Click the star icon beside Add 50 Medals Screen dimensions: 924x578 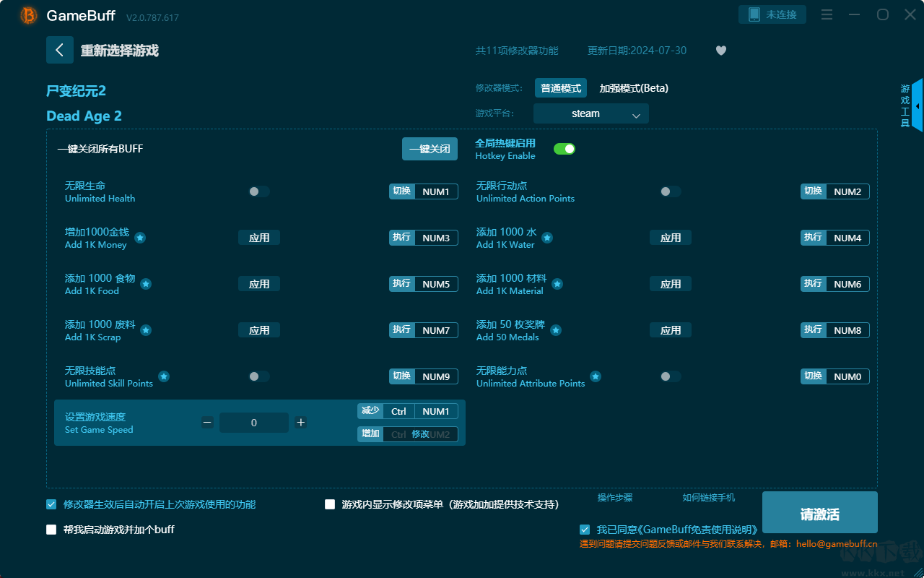pyautogui.click(x=555, y=330)
